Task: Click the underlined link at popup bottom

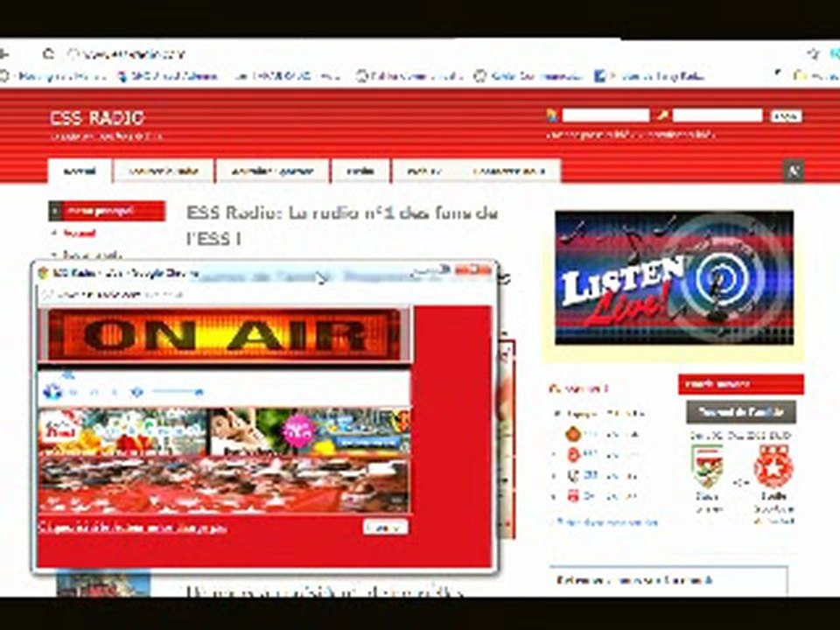Action: [x=133, y=528]
